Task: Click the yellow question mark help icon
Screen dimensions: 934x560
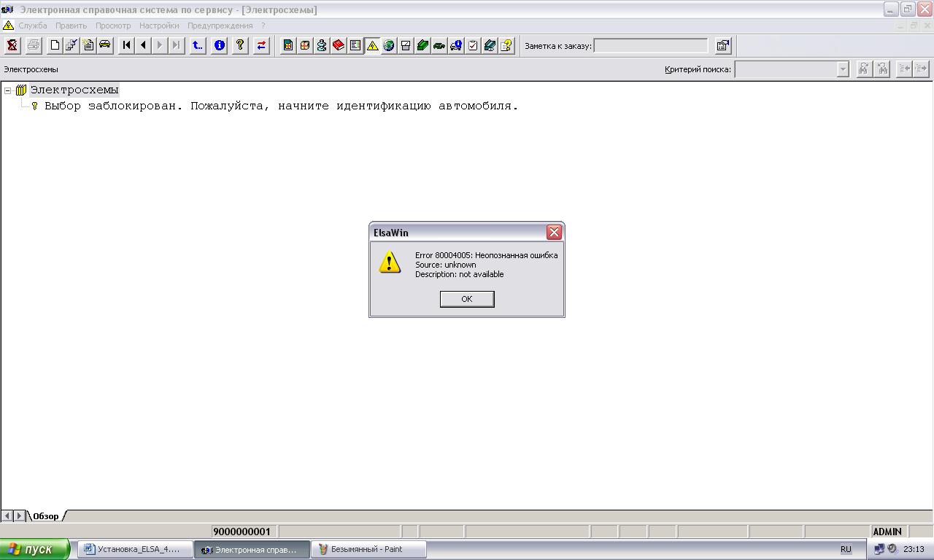Action: pos(239,46)
